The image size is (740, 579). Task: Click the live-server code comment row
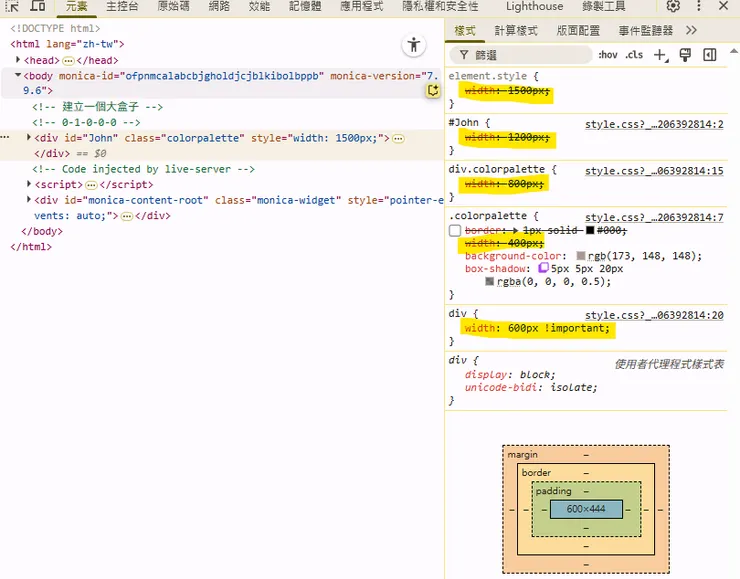click(x=143, y=169)
